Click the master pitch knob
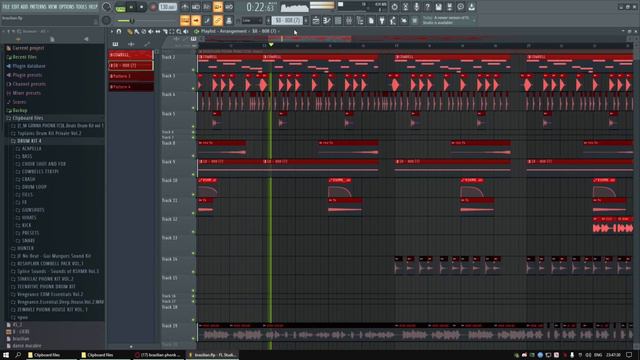The width and height of the screenshot is (640, 360). [107, 20]
